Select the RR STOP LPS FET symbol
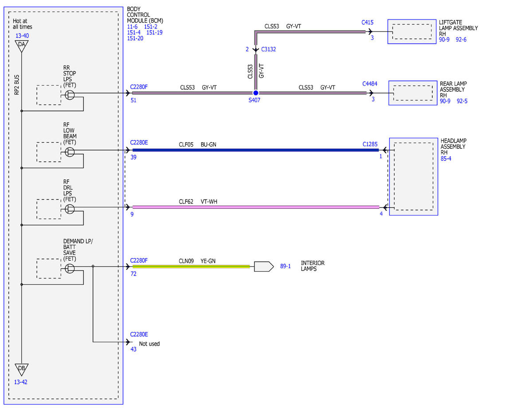532x411 pixels. (x=70, y=94)
